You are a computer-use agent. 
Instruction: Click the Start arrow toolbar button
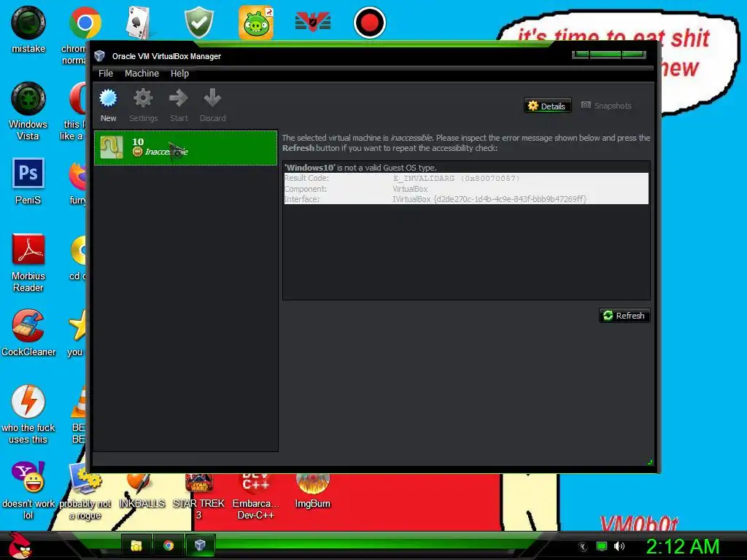point(179,106)
